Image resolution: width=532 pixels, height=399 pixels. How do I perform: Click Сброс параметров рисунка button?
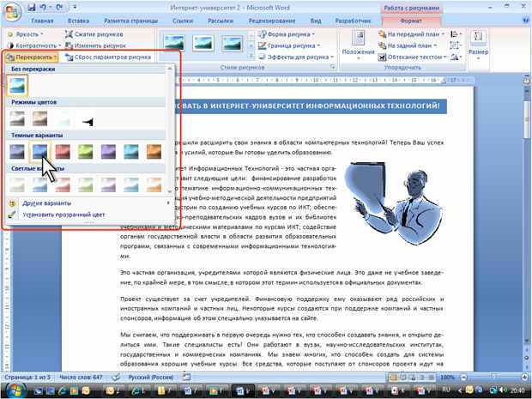coord(108,57)
